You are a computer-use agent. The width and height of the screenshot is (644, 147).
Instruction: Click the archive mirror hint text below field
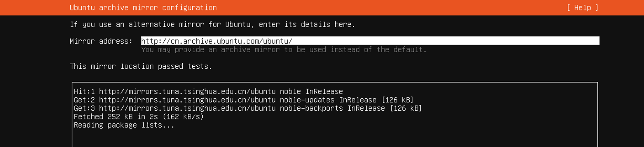click(284, 50)
